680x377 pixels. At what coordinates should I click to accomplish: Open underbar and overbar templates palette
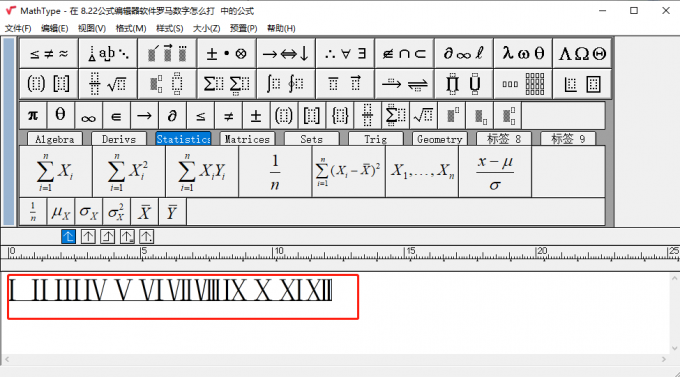coord(345,83)
